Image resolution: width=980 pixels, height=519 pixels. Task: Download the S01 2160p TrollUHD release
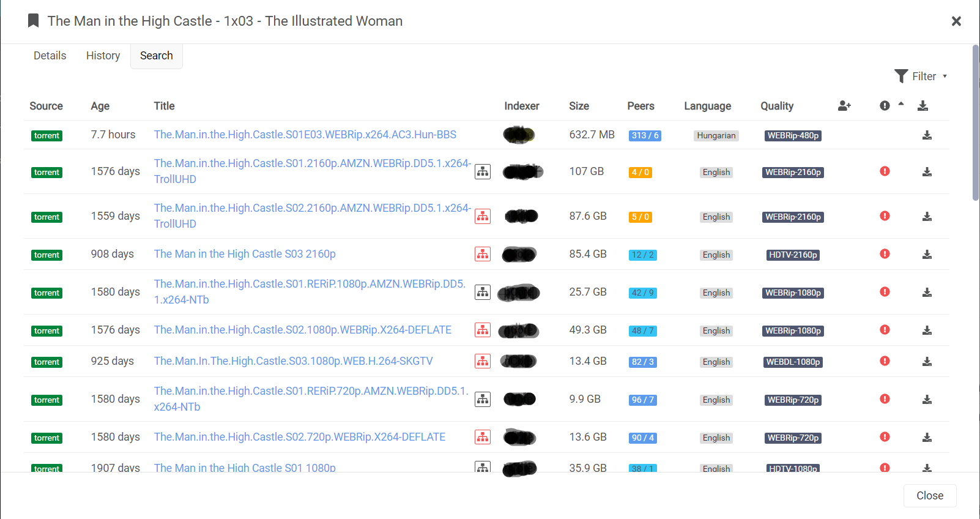(x=927, y=172)
